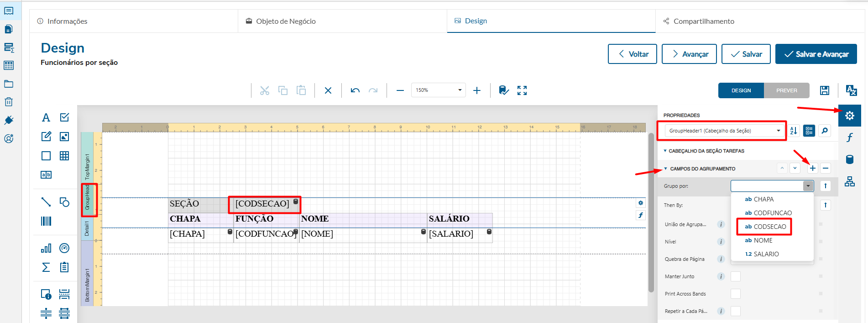The image size is (868, 323).
Task: Undo the last action
Action: click(355, 90)
